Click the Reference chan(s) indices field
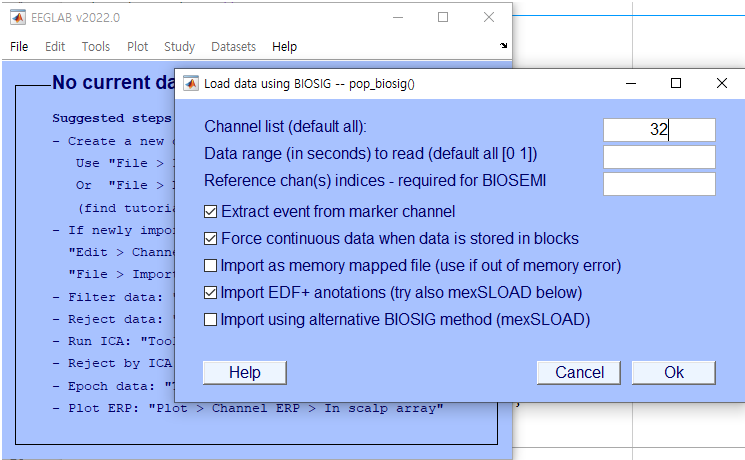 point(659,184)
